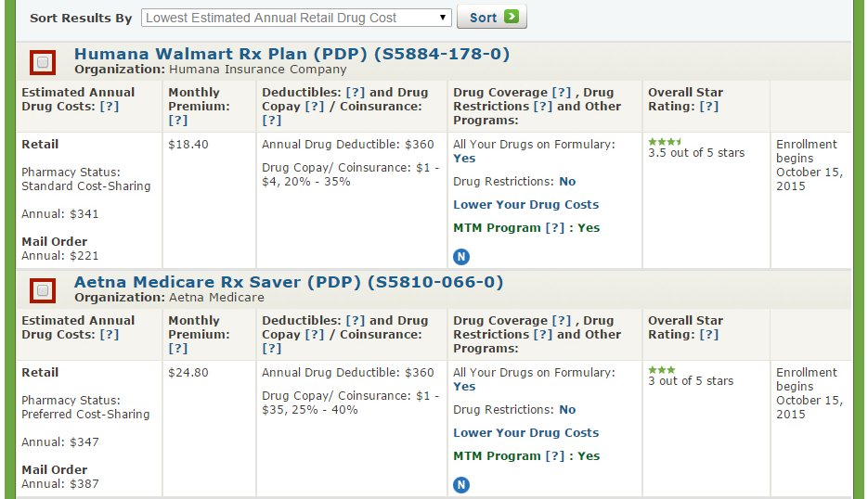The width and height of the screenshot is (868, 499).
Task: Open Drug Restrictions help in Humana header
Action: tap(542, 106)
